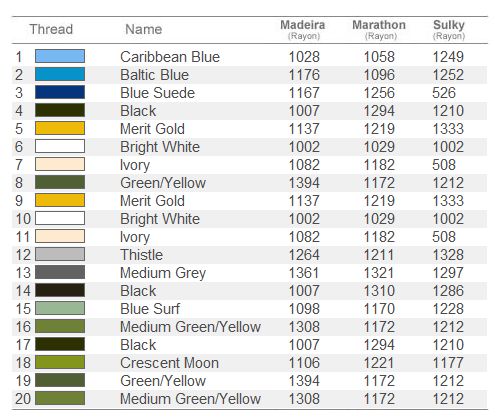The image size is (500, 420).
Task: Click Sulky code 526 for Blue Suede
Action: coord(444,93)
